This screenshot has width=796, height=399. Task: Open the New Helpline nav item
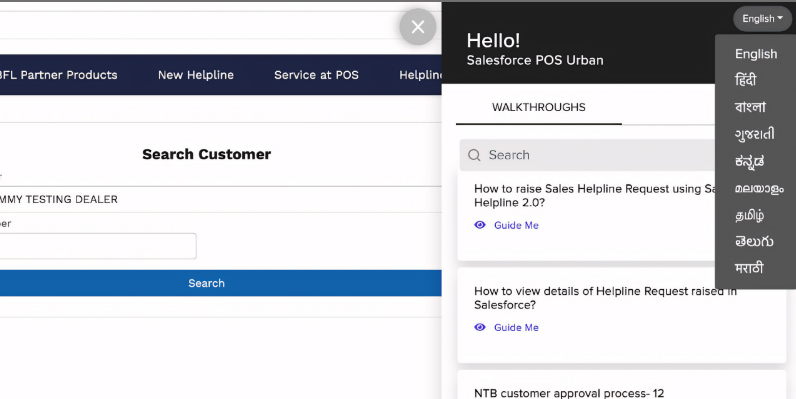[x=196, y=75]
